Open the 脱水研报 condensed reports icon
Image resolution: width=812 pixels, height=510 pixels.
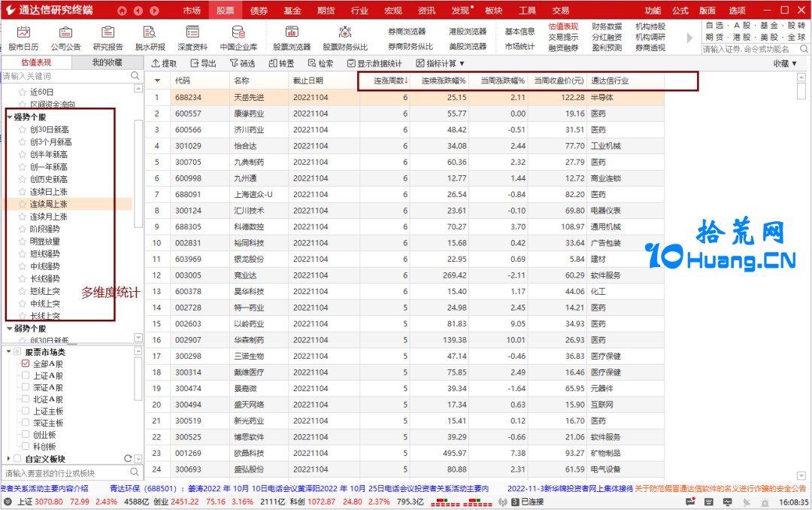(x=150, y=38)
